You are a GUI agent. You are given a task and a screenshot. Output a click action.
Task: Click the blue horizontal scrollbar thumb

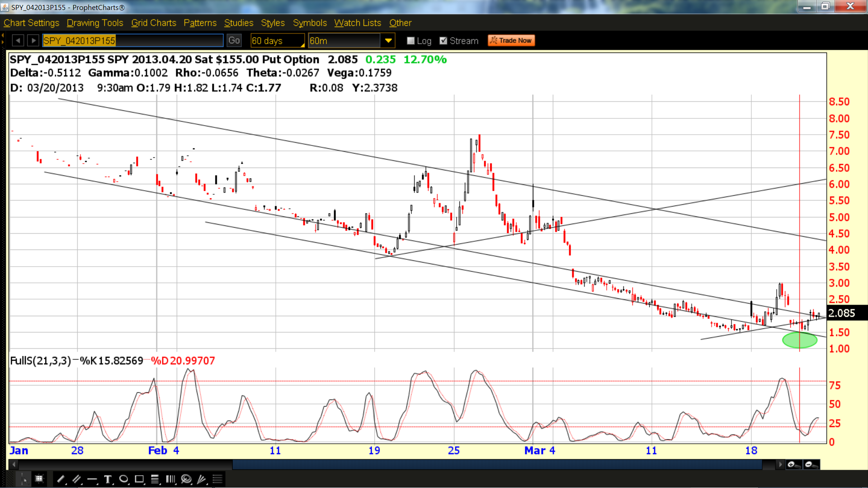(497, 465)
